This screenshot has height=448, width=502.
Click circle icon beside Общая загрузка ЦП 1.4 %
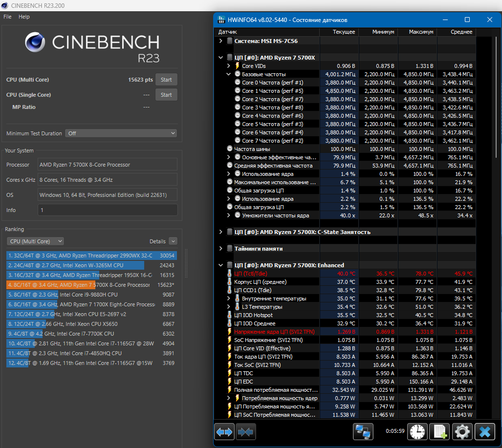coord(230,191)
